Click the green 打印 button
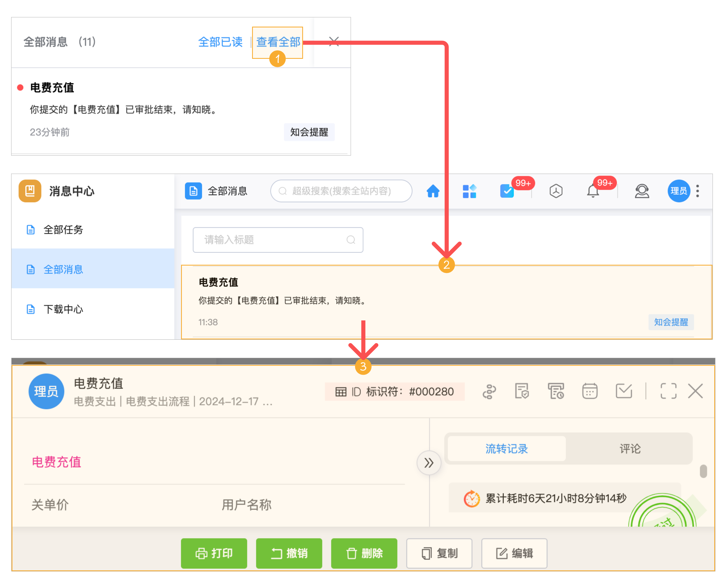This screenshot has width=728, height=582. click(x=214, y=553)
